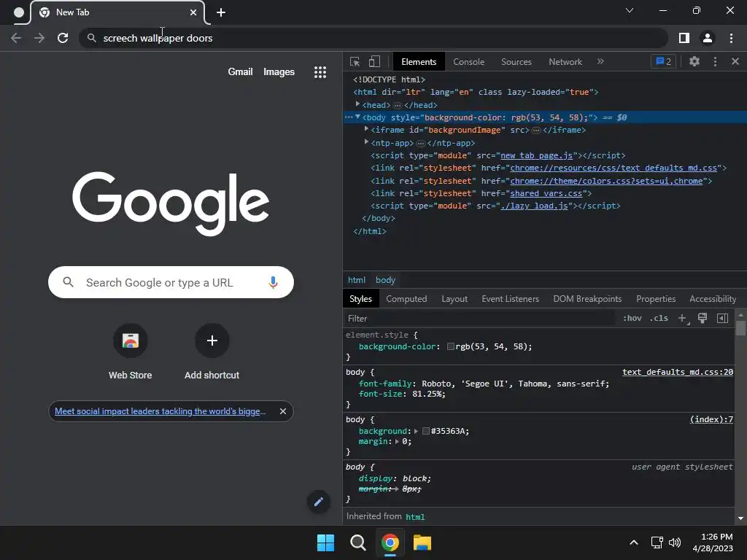747x560 pixels.
Task: Toggle the rendering emulations paintbrush icon
Action: [703, 318]
